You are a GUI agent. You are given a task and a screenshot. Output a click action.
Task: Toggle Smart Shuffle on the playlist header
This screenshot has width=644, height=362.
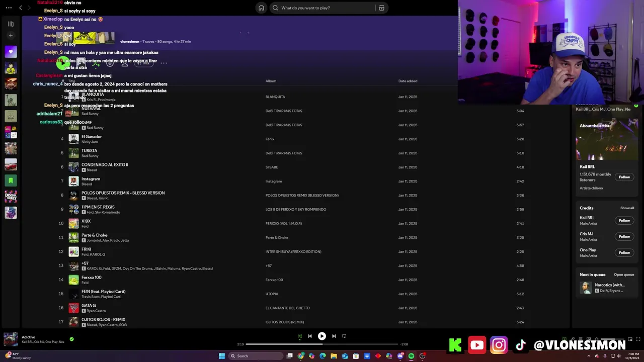[x=96, y=63]
